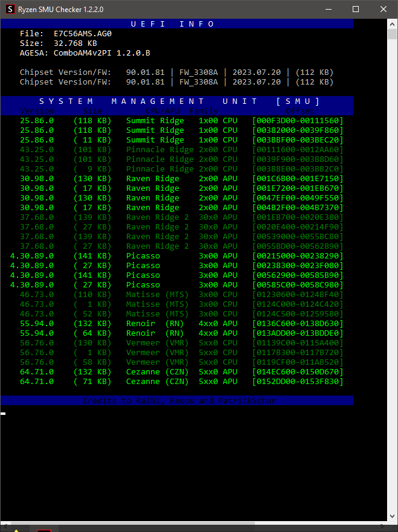Select Picasso offset '[00585C00-0058C980]'
This screenshot has width=398, height=532.
point(298,285)
